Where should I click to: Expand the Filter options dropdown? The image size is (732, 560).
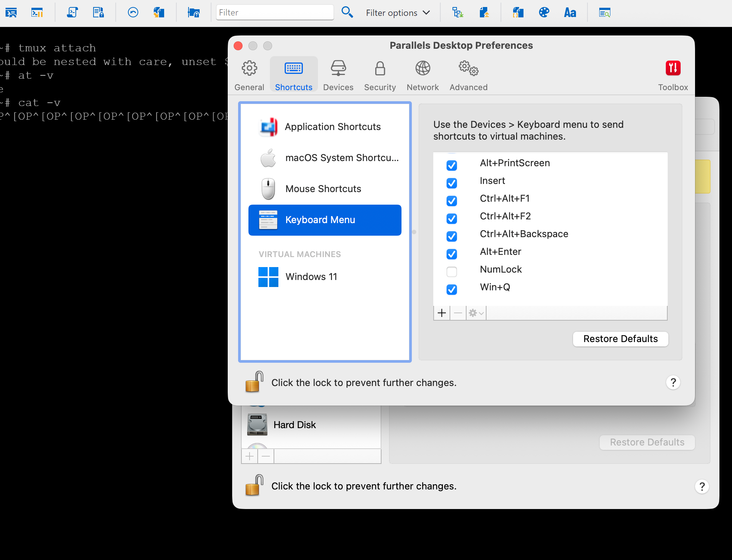tap(398, 13)
